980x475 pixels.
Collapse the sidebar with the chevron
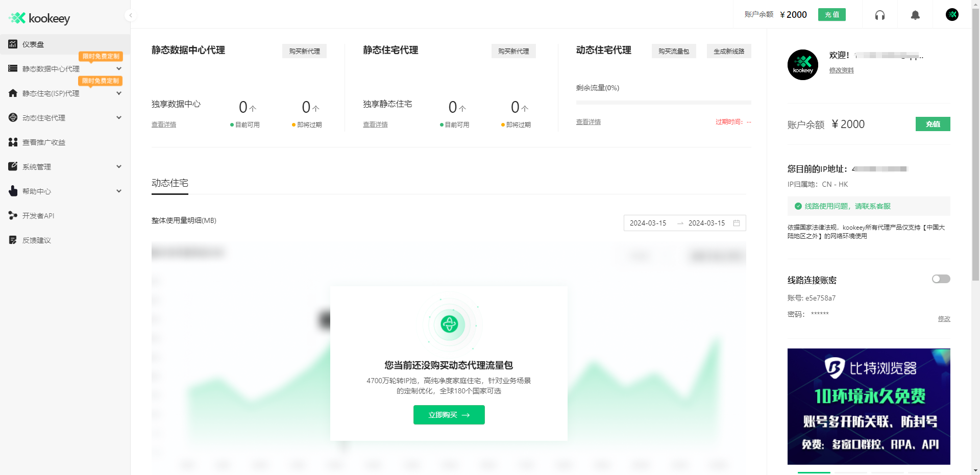[x=131, y=15]
